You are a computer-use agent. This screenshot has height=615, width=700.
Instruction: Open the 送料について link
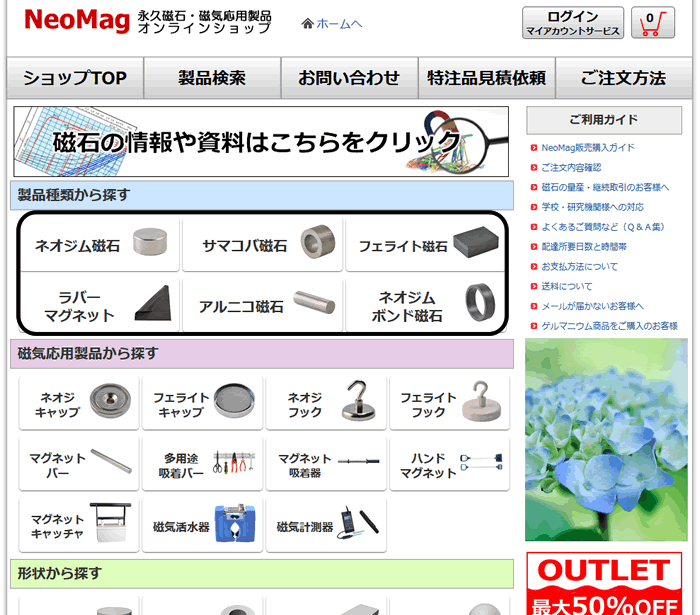pyautogui.click(x=567, y=287)
